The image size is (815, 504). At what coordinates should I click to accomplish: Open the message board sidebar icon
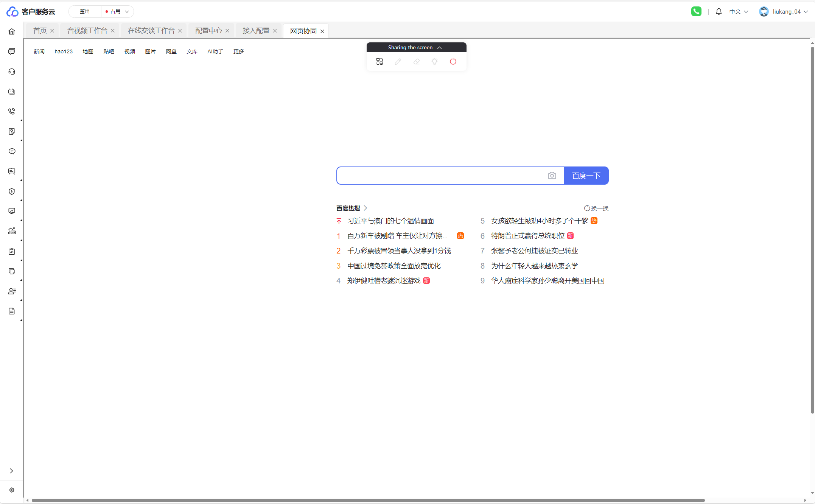pos(12,171)
